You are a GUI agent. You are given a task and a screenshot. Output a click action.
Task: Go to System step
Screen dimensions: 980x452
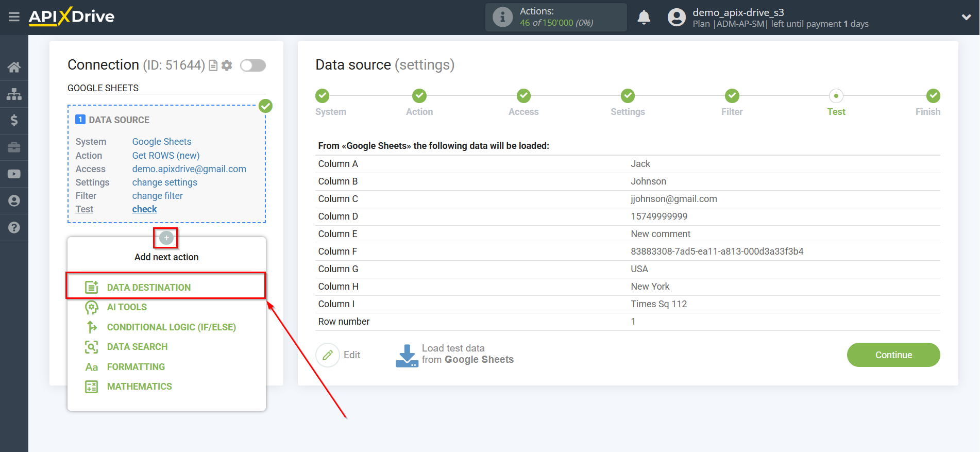323,96
